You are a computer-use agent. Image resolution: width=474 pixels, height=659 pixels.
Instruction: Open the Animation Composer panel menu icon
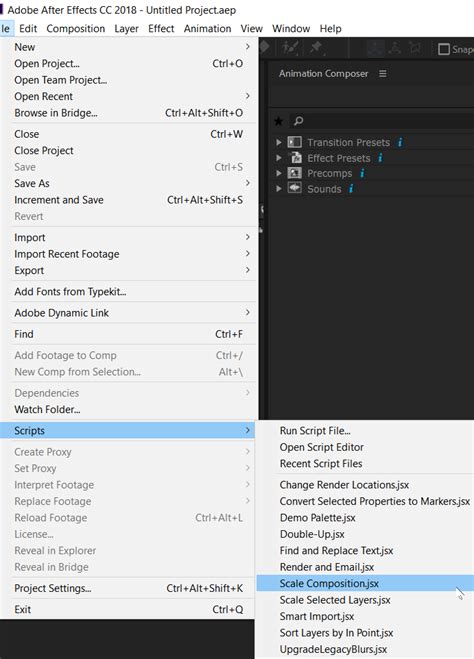click(382, 74)
